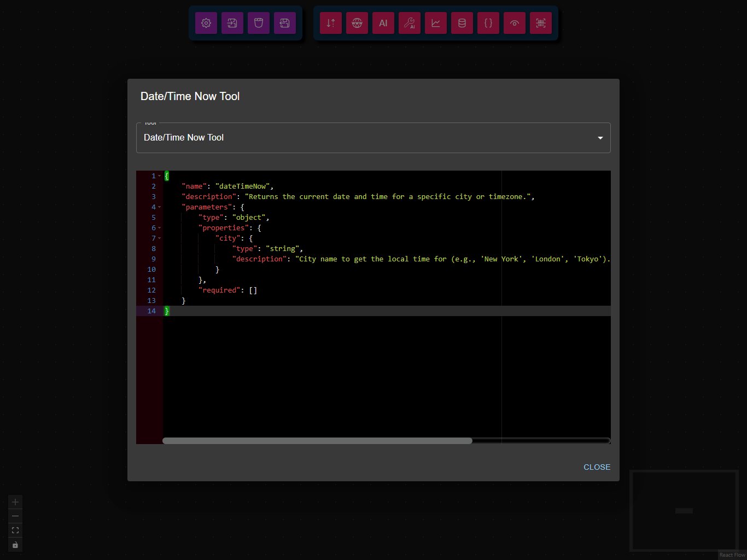Click the AI node toolbar button
747x560 pixels.
tap(383, 23)
